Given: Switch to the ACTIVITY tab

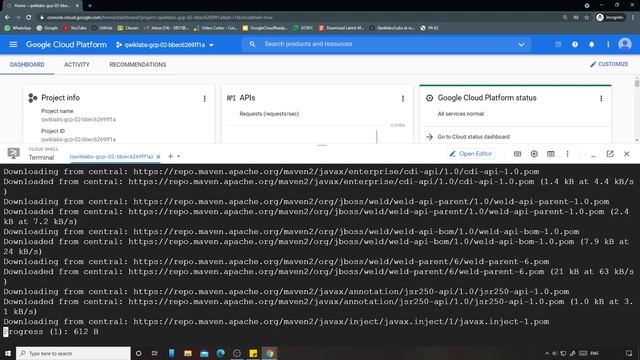Looking at the screenshot, I should [x=77, y=64].
